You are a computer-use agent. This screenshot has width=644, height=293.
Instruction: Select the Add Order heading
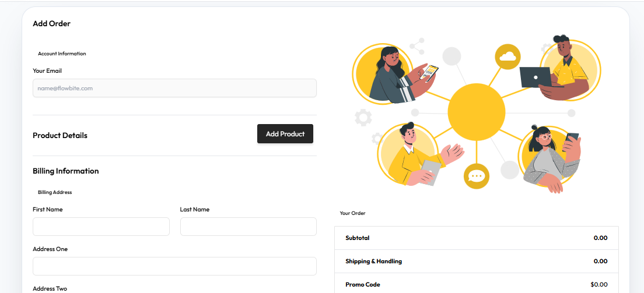tap(52, 23)
